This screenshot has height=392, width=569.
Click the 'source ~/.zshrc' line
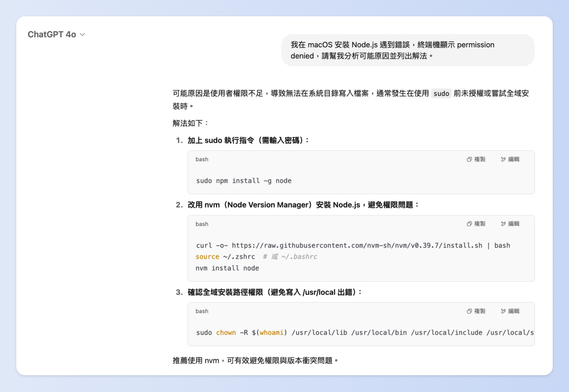click(225, 257)
